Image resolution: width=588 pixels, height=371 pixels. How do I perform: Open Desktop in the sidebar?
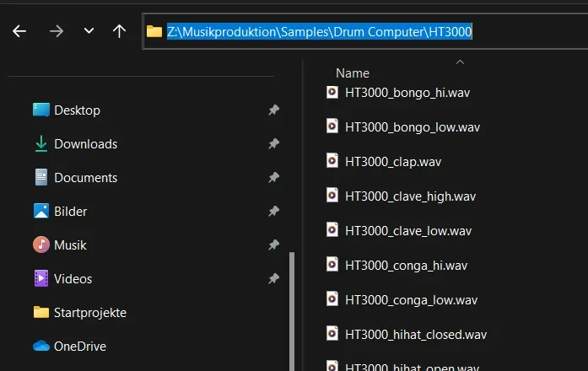point(77,110)
